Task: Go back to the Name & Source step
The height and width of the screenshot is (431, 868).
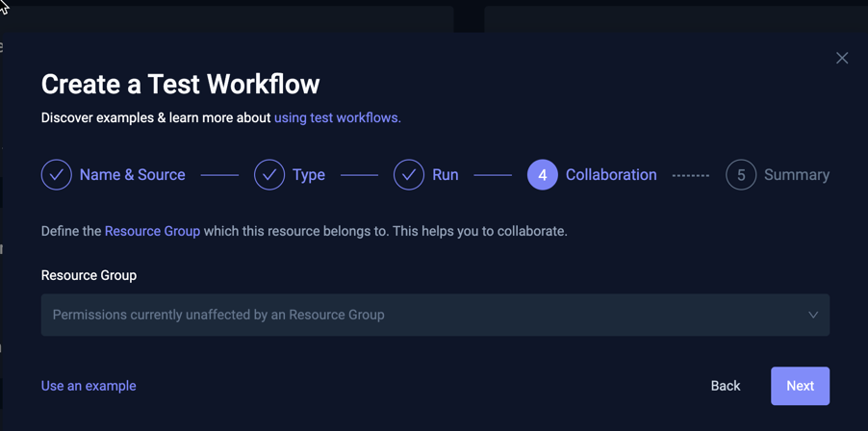Action: point(132,175)
